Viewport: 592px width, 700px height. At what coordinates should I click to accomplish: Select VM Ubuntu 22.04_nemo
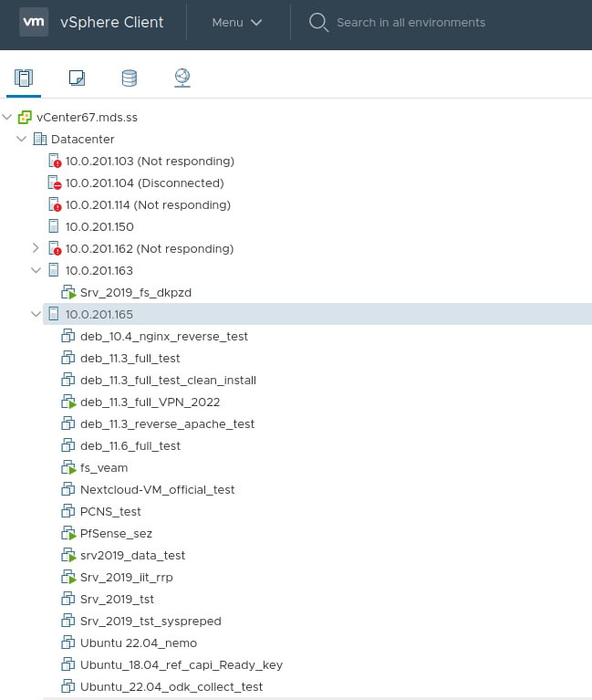(x=139, y=643)
